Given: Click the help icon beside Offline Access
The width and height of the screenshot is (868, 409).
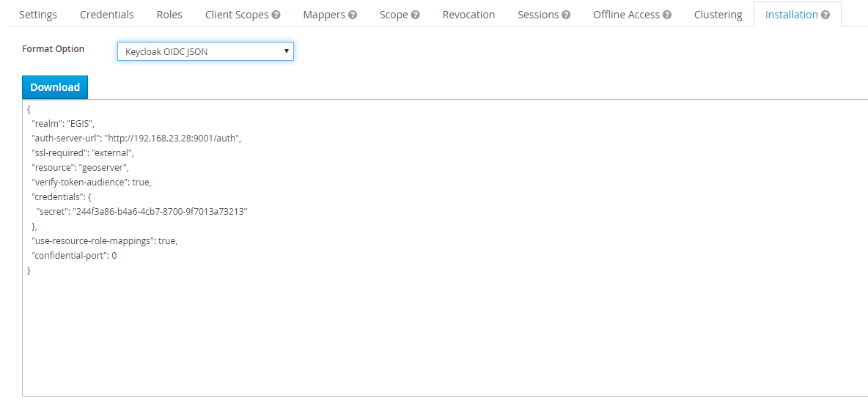Looking at the screenshot, I should (667, 15).
